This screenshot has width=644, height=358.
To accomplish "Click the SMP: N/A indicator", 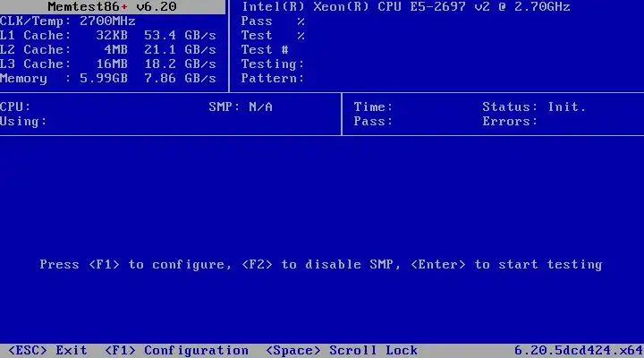I will click(x=241, y=107).
